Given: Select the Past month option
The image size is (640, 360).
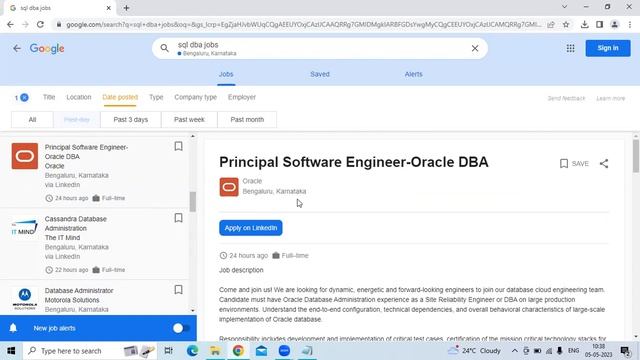Looking at the screenshot, I should point(247,120).
